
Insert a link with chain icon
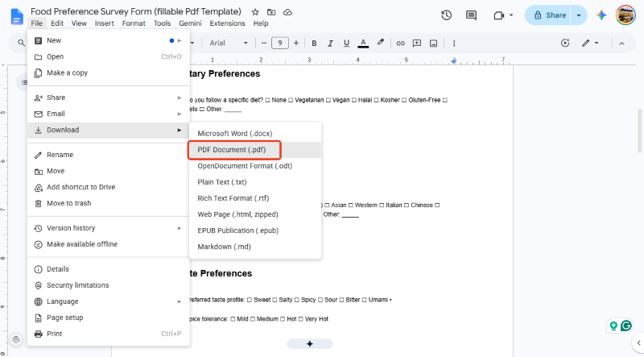[x=400, y=43]
